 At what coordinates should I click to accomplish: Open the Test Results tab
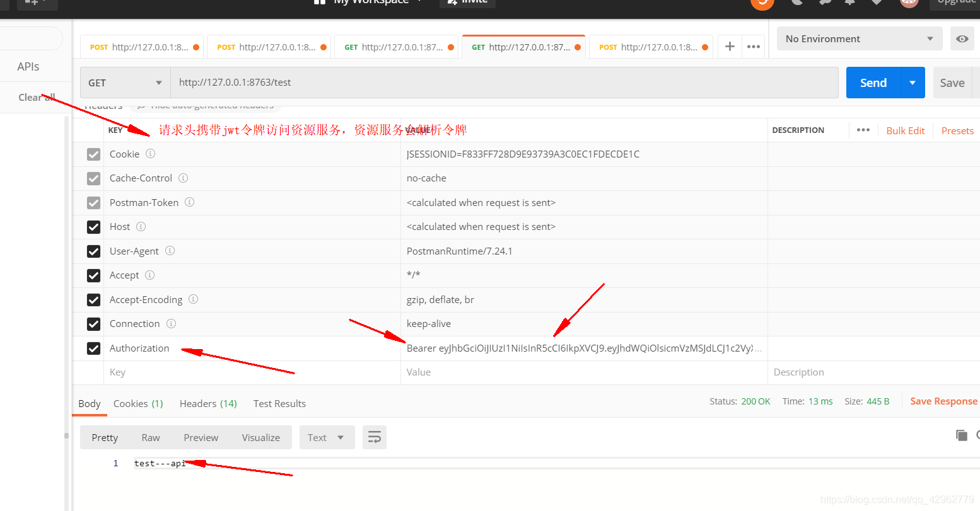(x=279, y=403)
